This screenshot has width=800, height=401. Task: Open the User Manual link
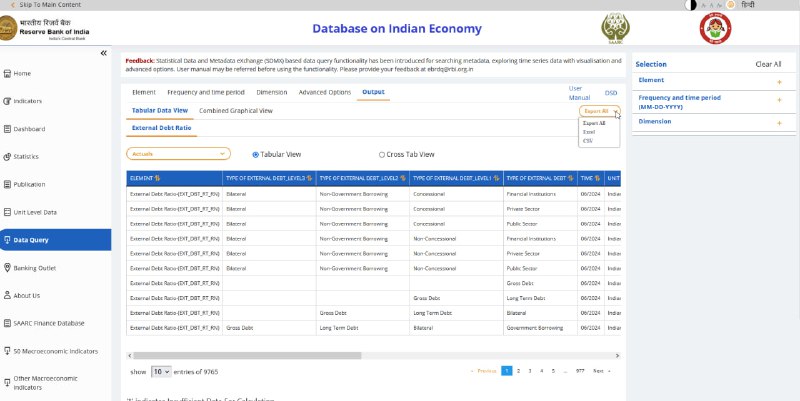tap(579, 93)
